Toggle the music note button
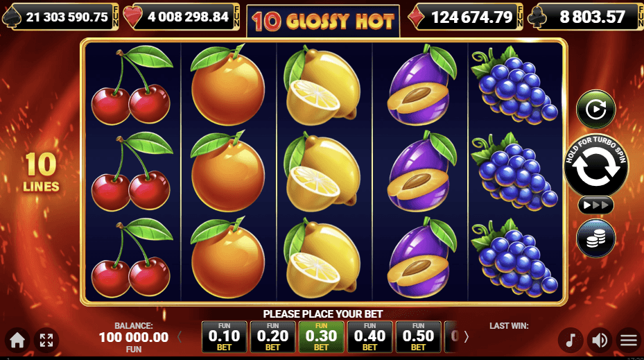 [x=571, y=341]
